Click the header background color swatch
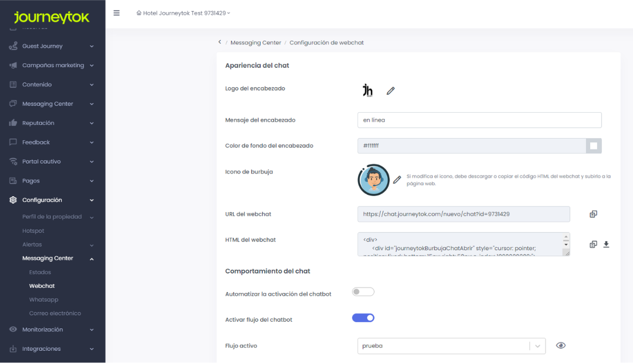 click(x=593, y=146)
